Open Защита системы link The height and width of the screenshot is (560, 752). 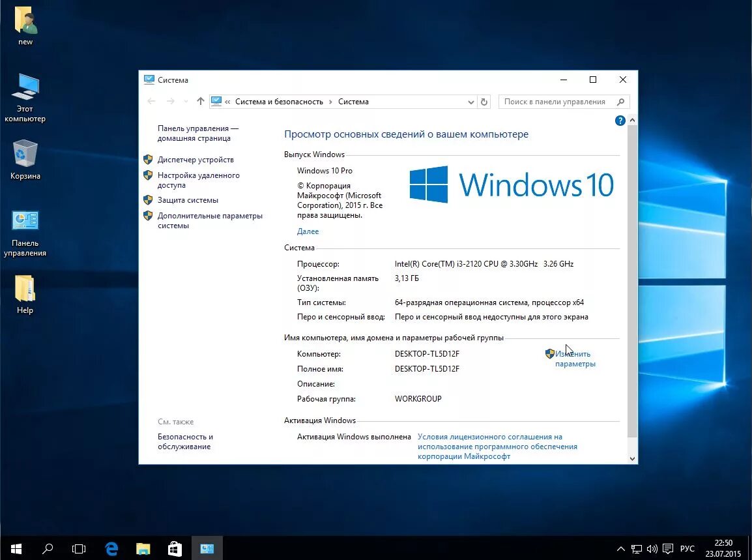pos(188,200)
